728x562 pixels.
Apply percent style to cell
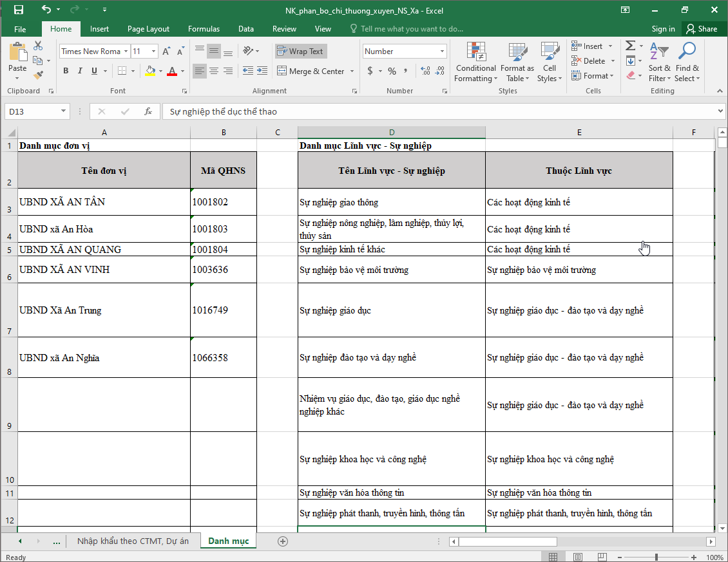pos(392,71)
